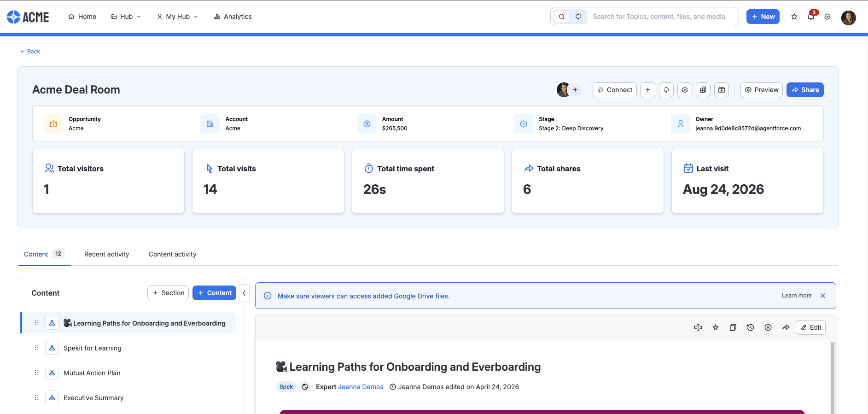Click the content pane vertical scrollbar
868x414 pixels.
point(832,378)
